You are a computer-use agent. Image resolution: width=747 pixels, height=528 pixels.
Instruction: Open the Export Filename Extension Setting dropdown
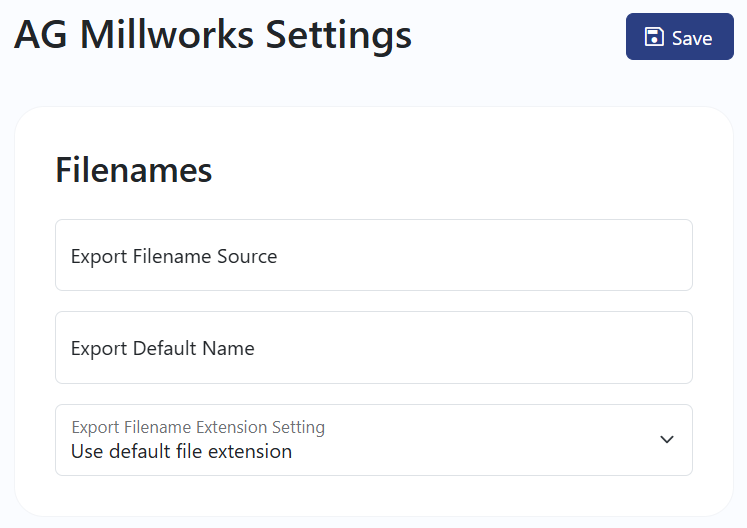(374, 440)
